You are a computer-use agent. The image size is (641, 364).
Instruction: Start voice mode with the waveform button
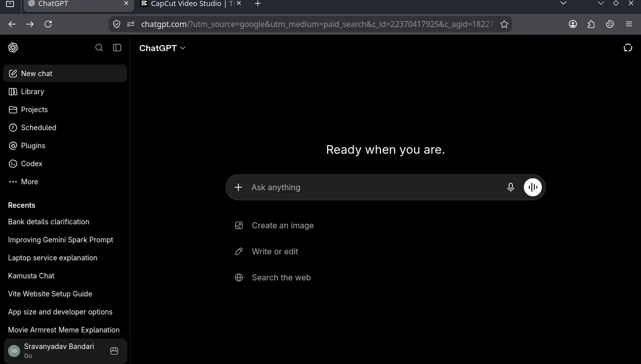533,187
